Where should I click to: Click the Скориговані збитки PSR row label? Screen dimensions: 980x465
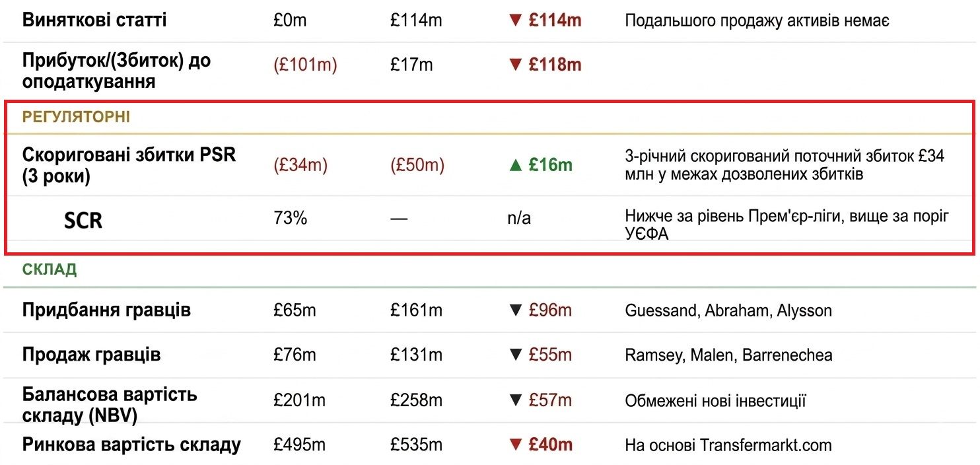tap(129, 166)
